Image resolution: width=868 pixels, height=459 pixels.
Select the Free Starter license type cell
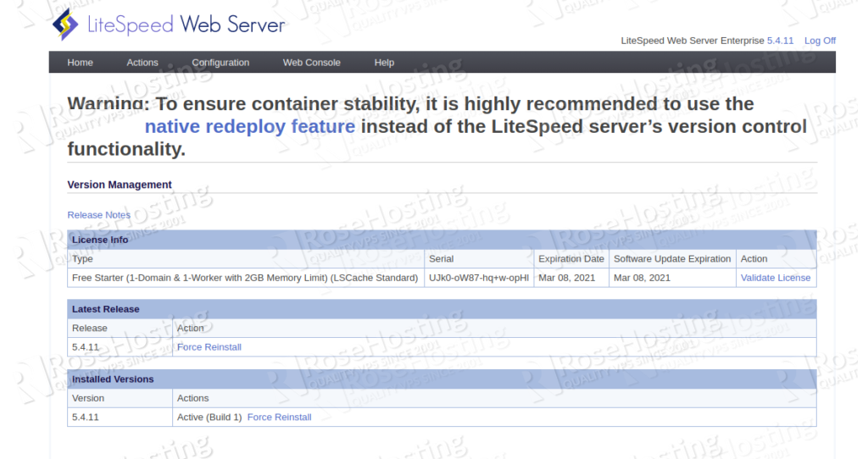point(245,278)
